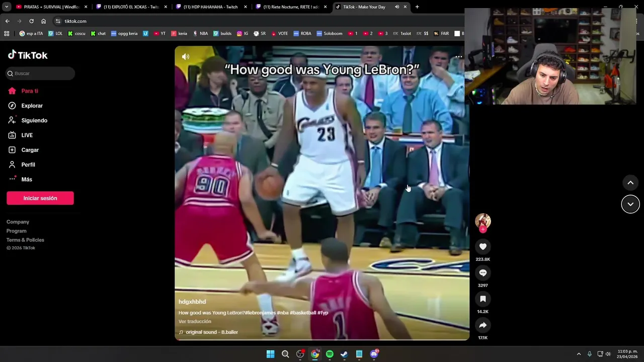Open the 1xslot bookmark
644x362 pixels.
[x=401, y=34]
